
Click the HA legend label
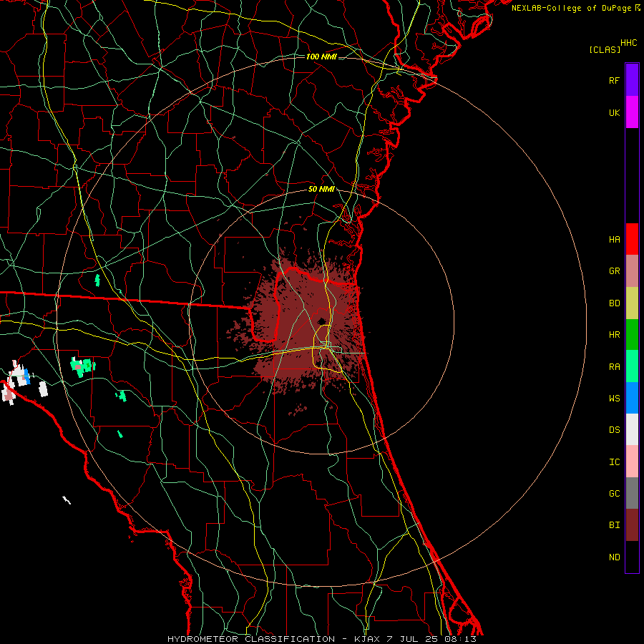pyautogui.click(x=614, y=240)
